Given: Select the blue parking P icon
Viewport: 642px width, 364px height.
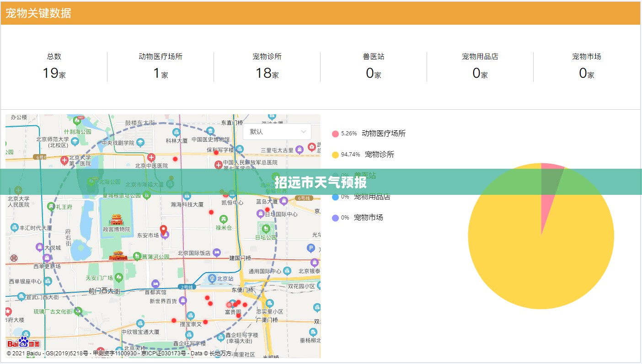Looking at the screenshot, I should [311, 248].
